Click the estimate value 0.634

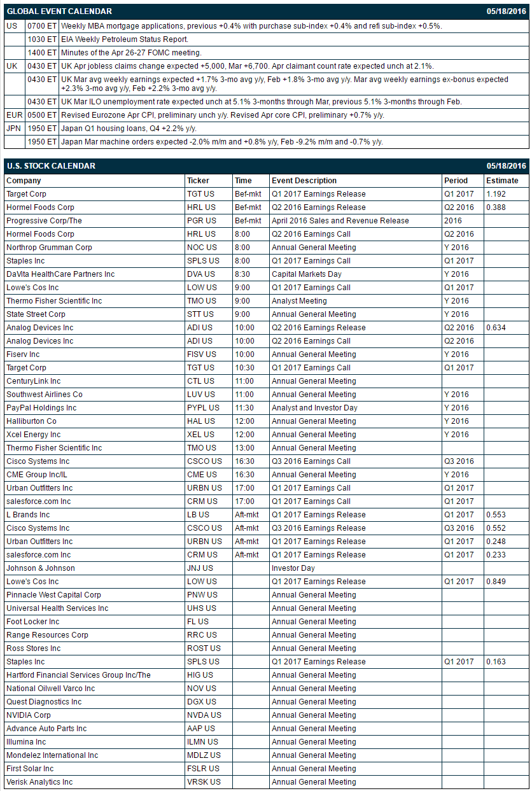(496, 328)
